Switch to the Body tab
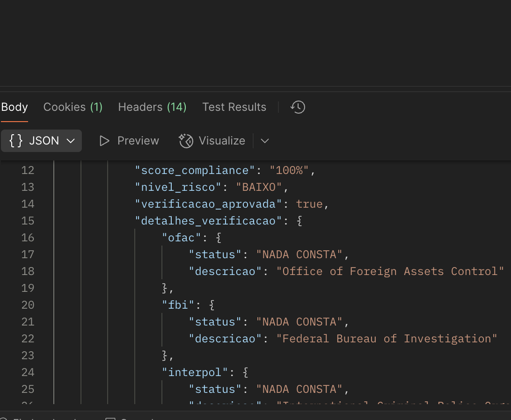 click(x=15, y=107)
